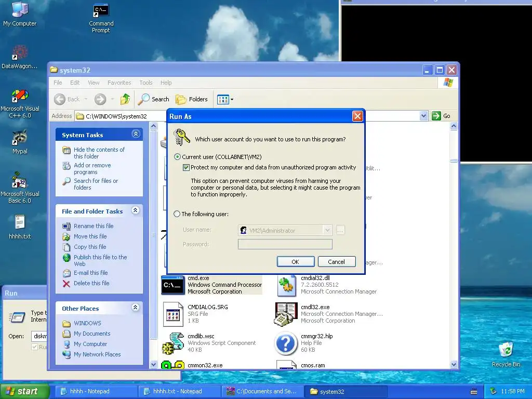Select The following user radio button
This screenshot has width=532, height=399.
coord(177,214)
